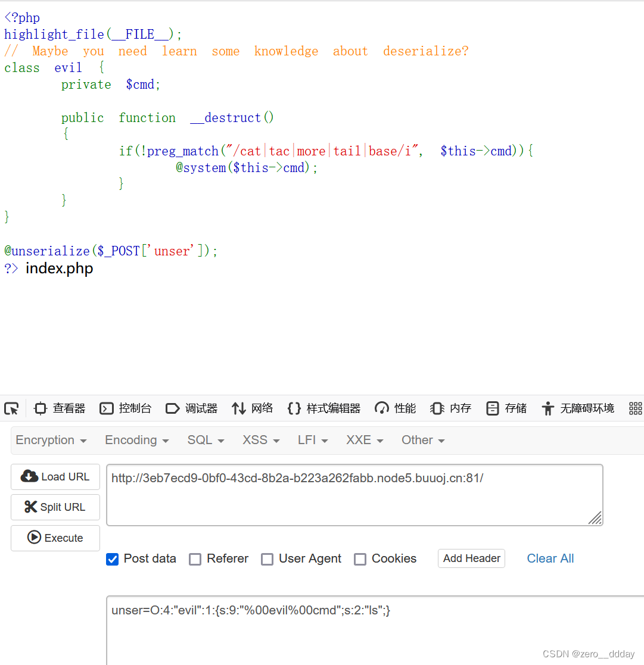Click the 'index.php' output text
The image size is (644, 665).
pyautogui.click(x=60, y=269)
